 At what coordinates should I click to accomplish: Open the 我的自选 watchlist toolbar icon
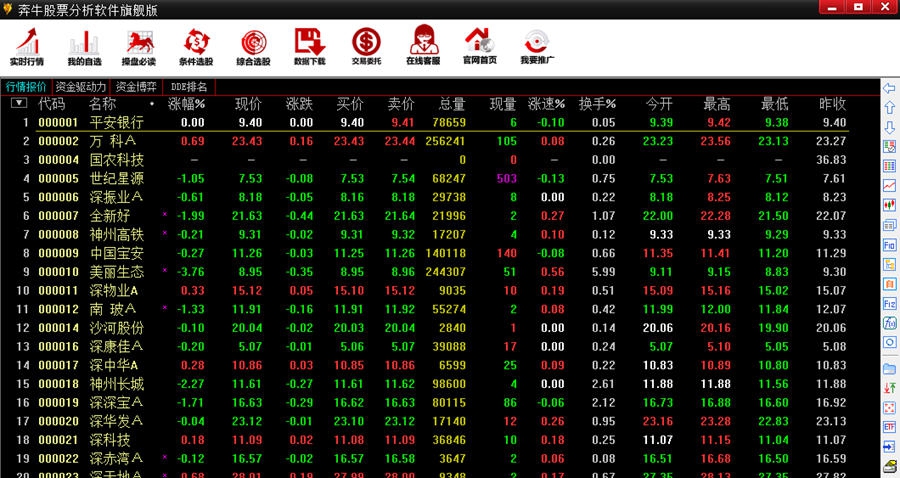pos(84,47)
